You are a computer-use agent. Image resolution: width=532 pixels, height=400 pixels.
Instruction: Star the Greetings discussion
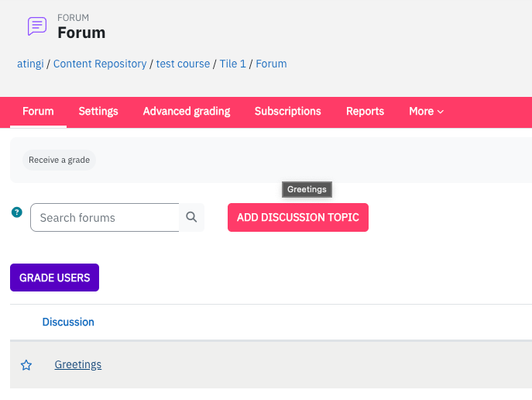tap(26, 365)
